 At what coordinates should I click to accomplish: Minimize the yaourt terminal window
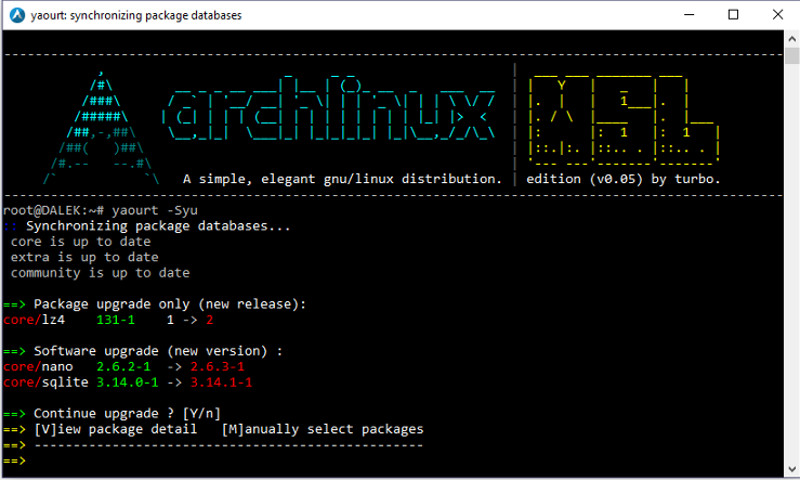point(687,15)
